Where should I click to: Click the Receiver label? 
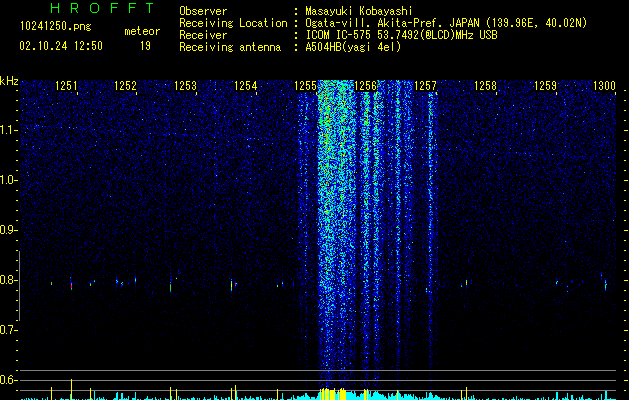203,35
